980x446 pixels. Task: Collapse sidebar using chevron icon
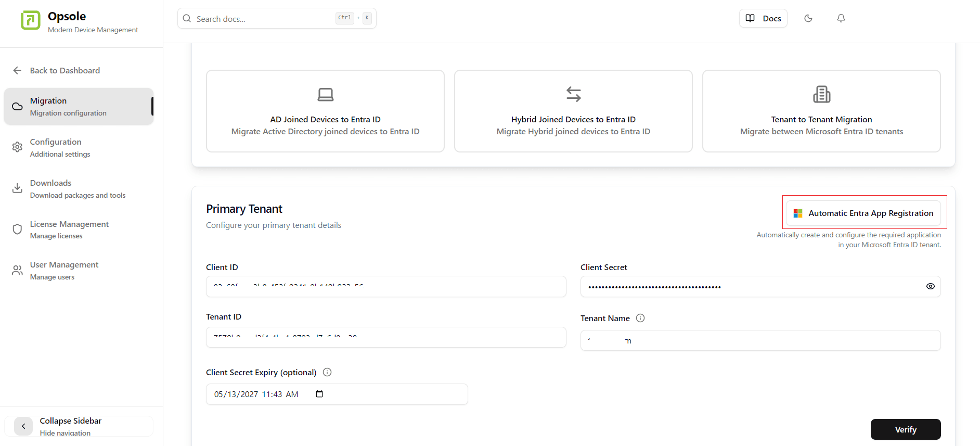[x=23, y=426]
